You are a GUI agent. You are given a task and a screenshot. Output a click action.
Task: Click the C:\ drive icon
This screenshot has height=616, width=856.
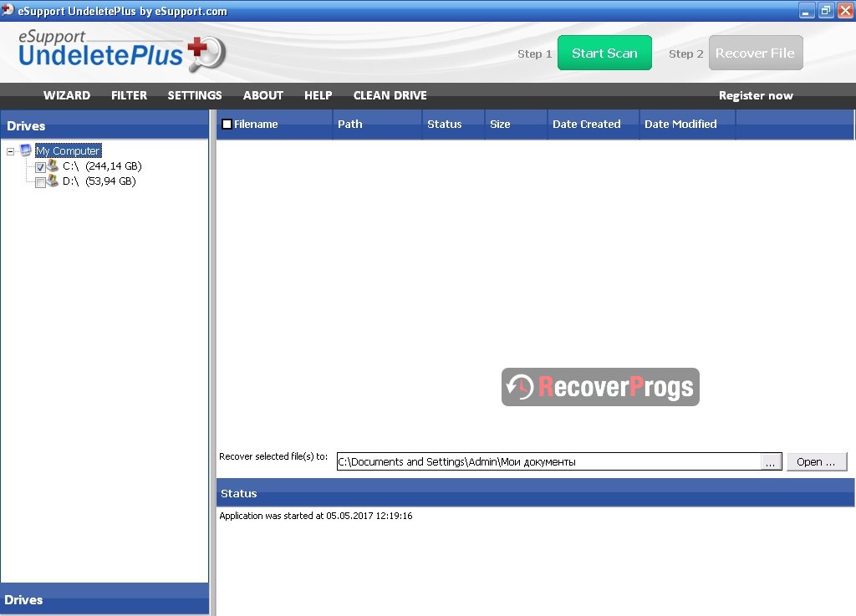53,165
